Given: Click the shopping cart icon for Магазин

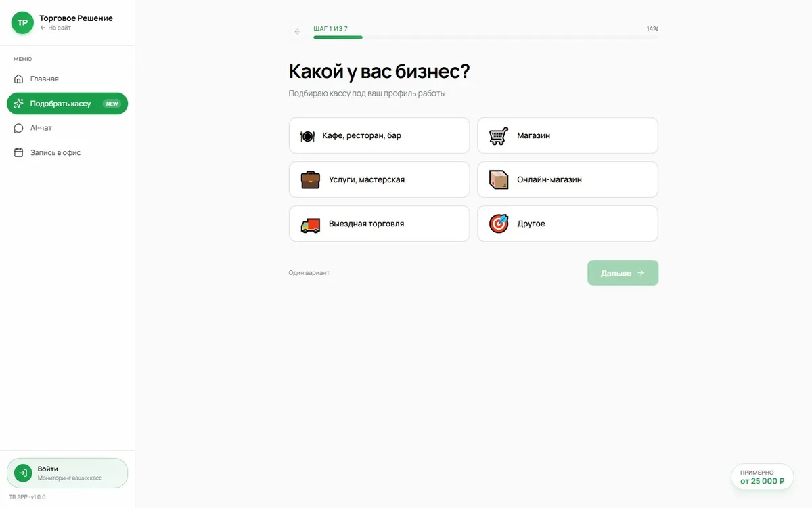Looking at the screenshot, I should point(498,135).
